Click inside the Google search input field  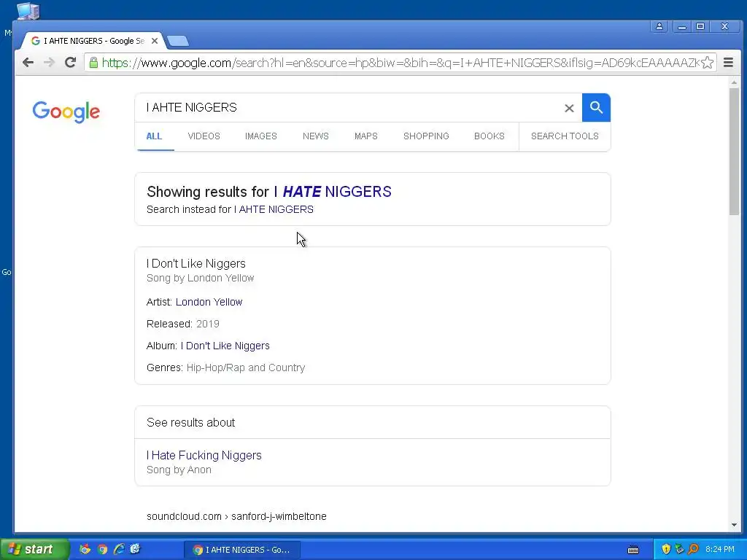click(352, 108)
